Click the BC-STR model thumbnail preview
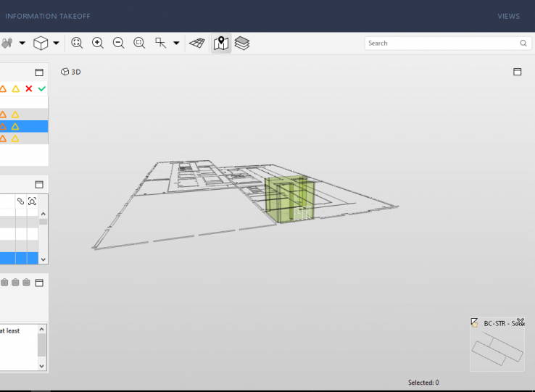Screen dimensions: 535x392 coord(497,350)
